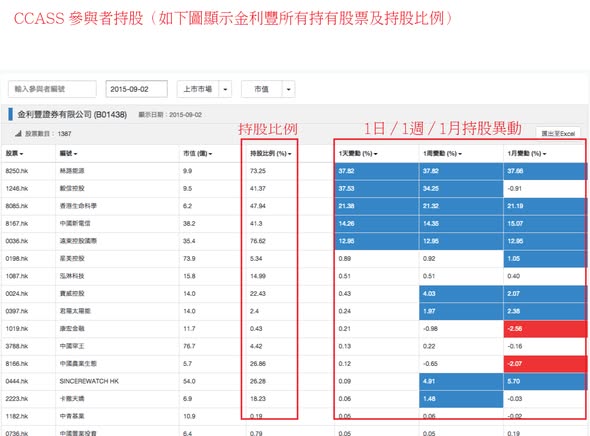590x436 pixels.
Task: Select stock code 8166.hk
Action: coord(17,364)
